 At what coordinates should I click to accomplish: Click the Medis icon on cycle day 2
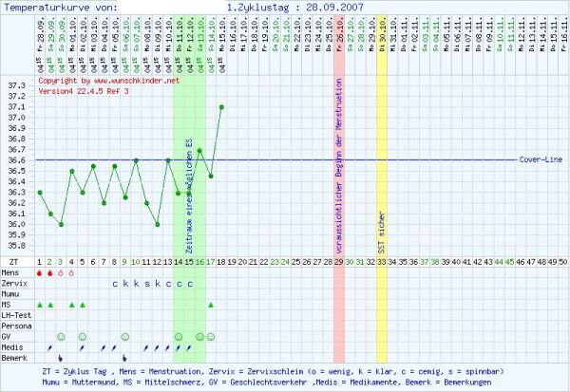[x=50, y=347]
